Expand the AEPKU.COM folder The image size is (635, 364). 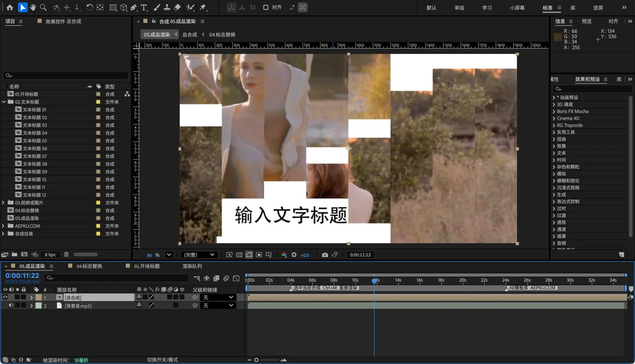click(4, 226)
